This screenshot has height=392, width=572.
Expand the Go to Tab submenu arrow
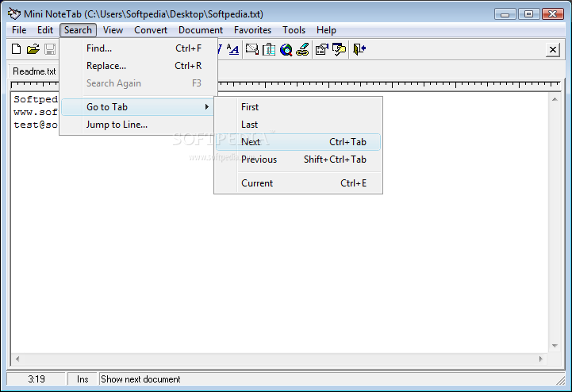(x=207, y=106)
